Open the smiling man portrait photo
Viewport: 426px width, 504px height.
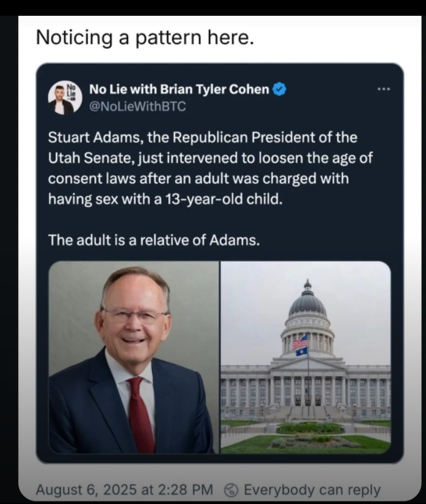tap(134, 357)
